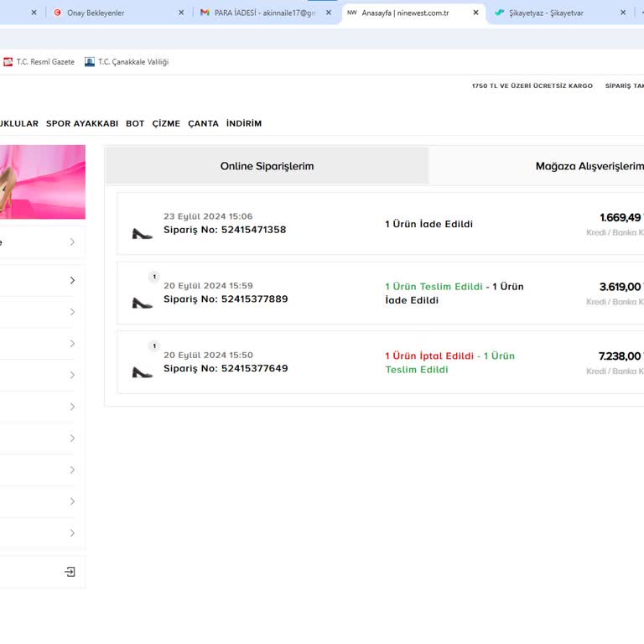Screen dimensions: 644x644
Task: Close the Anasayfa ninewest.com.tr tab
Action: pyautogui.click(x=475, y=13)
